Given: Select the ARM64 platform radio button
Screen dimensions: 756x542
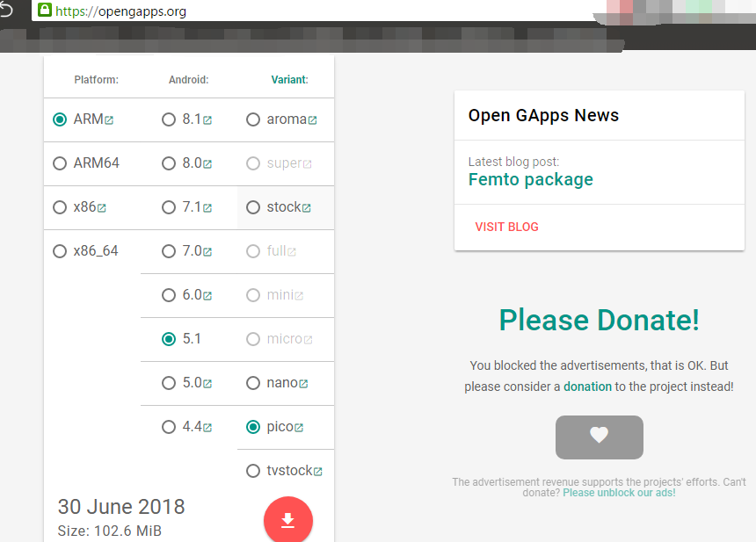Looking at the screenshot, I should click(60, 163).
